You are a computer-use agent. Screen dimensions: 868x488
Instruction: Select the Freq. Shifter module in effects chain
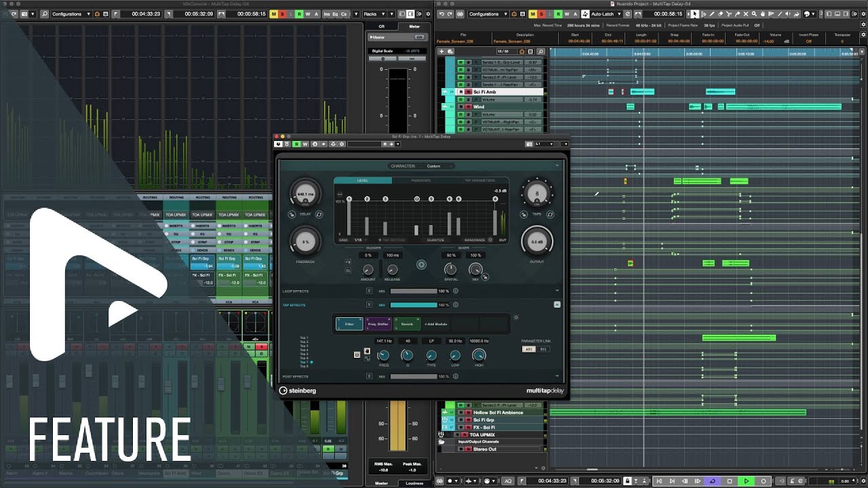(x=378, y=324)
